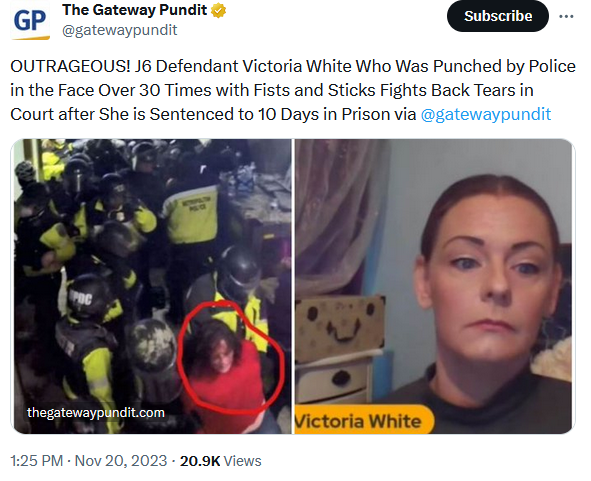Follow the blue @gatewaypundit mention link
Image resolution: width=591 pixels, height=481 pixels.
click(x=485, y=114)
